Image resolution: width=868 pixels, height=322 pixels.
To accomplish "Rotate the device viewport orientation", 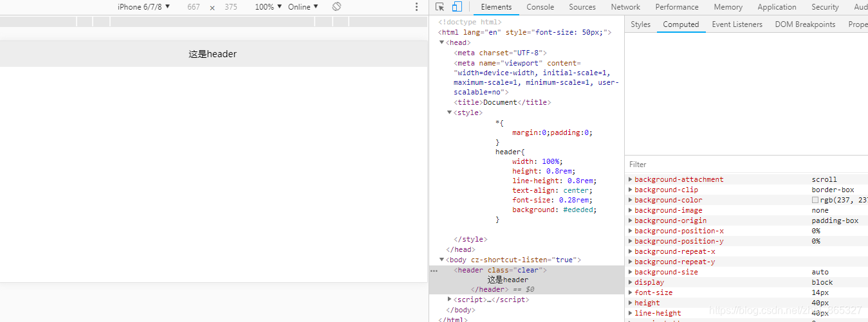I will coord(337,6).
